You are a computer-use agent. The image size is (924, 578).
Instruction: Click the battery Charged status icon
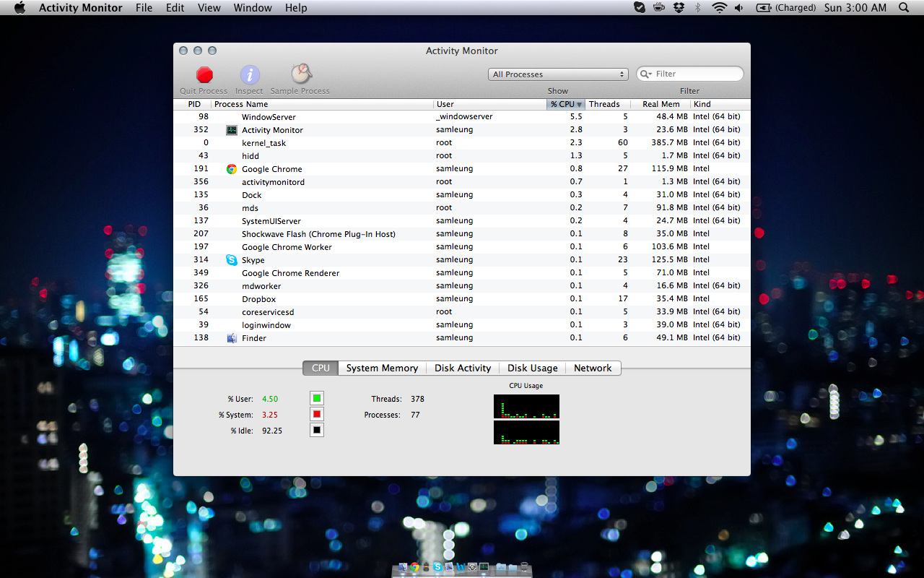[x=786, y=8]
